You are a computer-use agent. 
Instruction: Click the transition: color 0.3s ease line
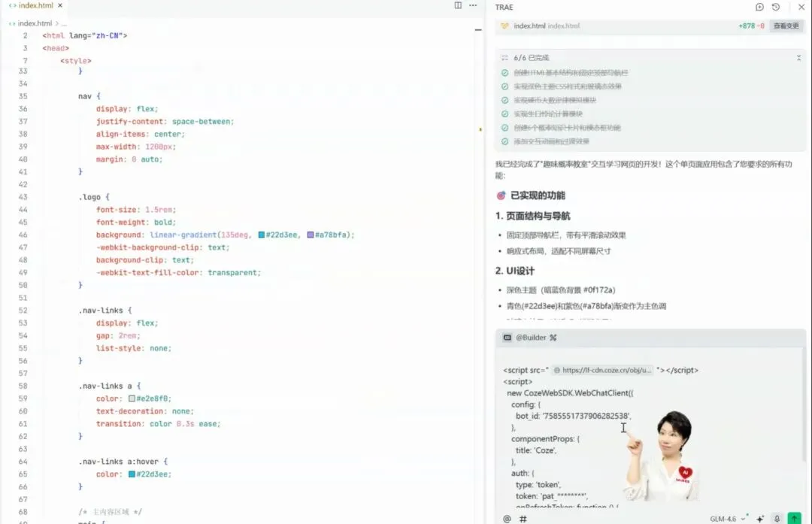point(158,424)
